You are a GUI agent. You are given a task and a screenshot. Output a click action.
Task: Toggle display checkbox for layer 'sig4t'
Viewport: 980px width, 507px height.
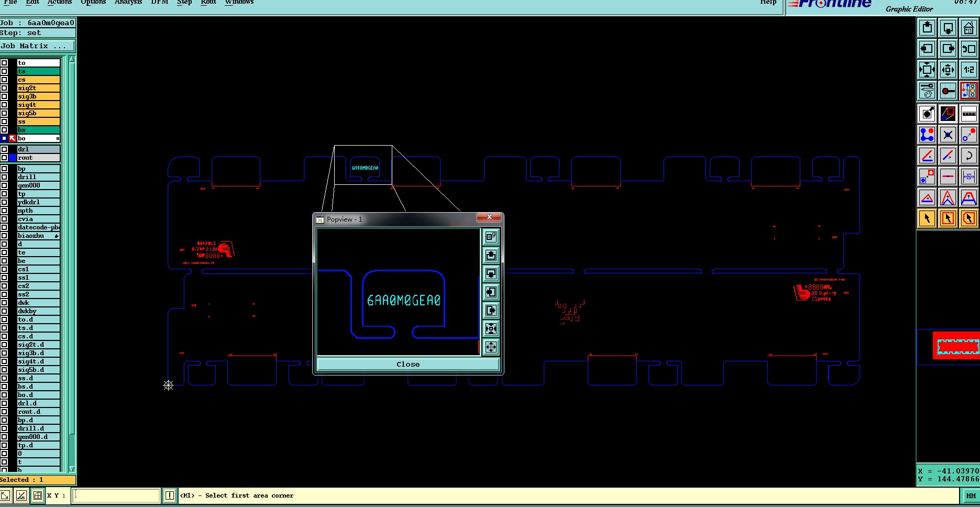[4, 105]
